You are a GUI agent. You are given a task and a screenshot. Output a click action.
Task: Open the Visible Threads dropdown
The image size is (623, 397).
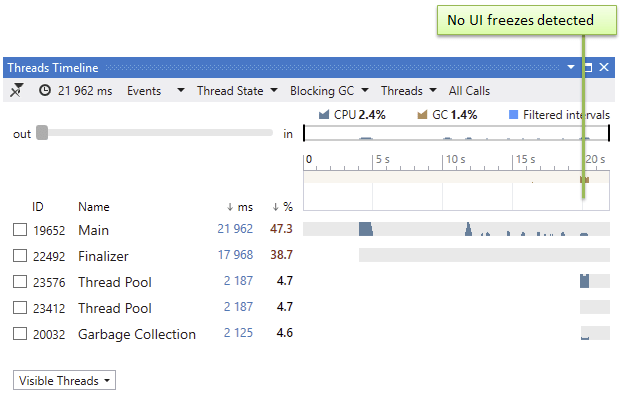click(x=64, y=380)
